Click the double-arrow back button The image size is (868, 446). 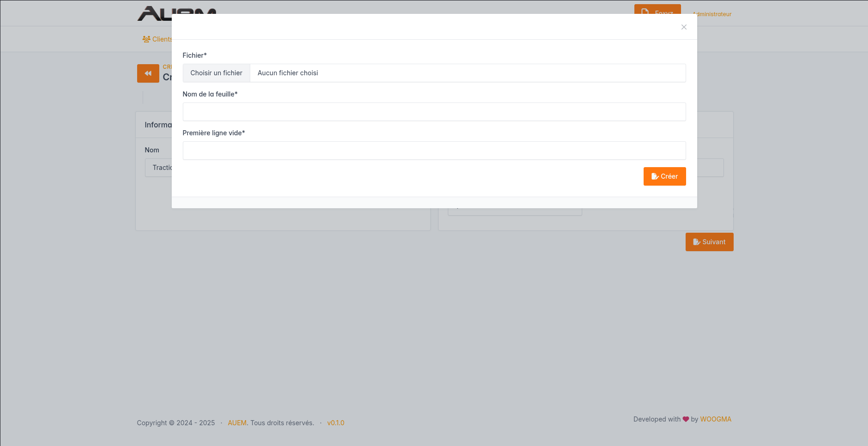[x=148, y=73]
